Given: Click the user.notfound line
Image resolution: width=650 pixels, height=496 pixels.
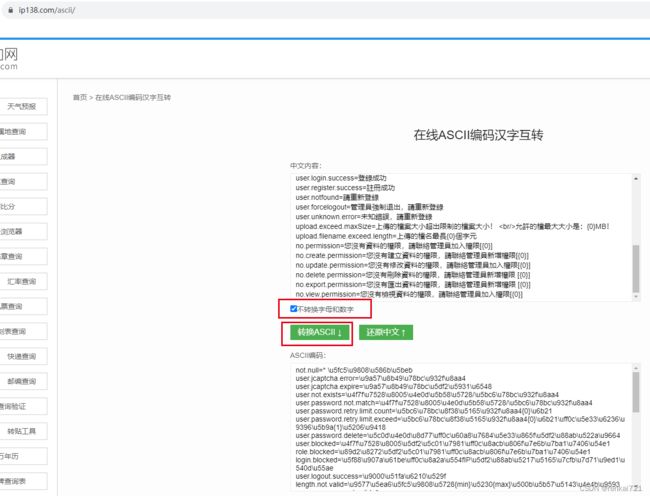Looking at the screenshot, I should click(337, 197).
